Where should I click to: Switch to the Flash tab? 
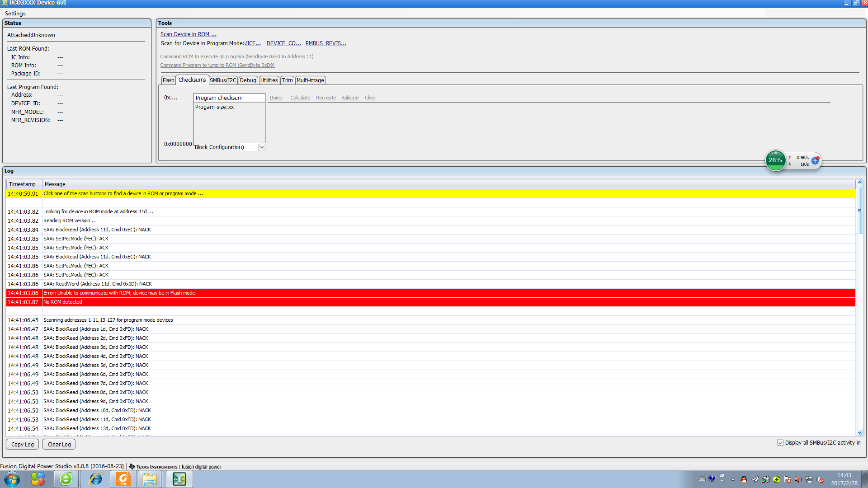click(x=168, y=80)
